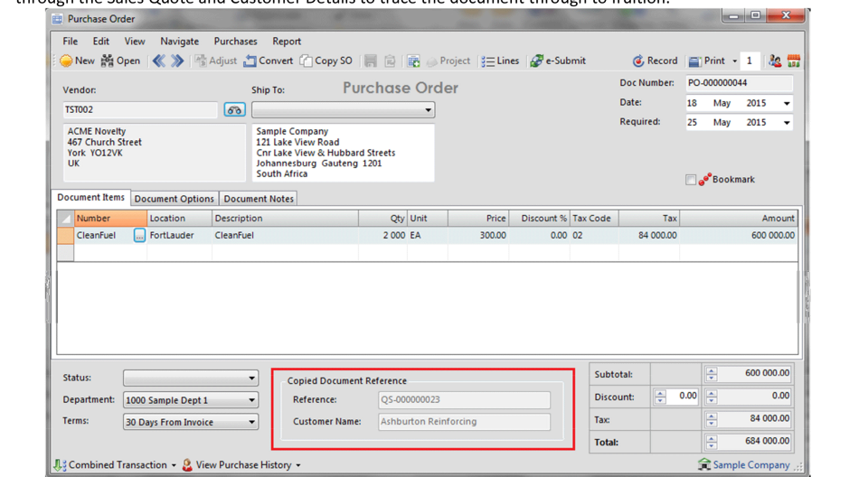The width and height of the screenshot is (868, 477).
Task: Open the Edit menu
Action: (100, 42)
